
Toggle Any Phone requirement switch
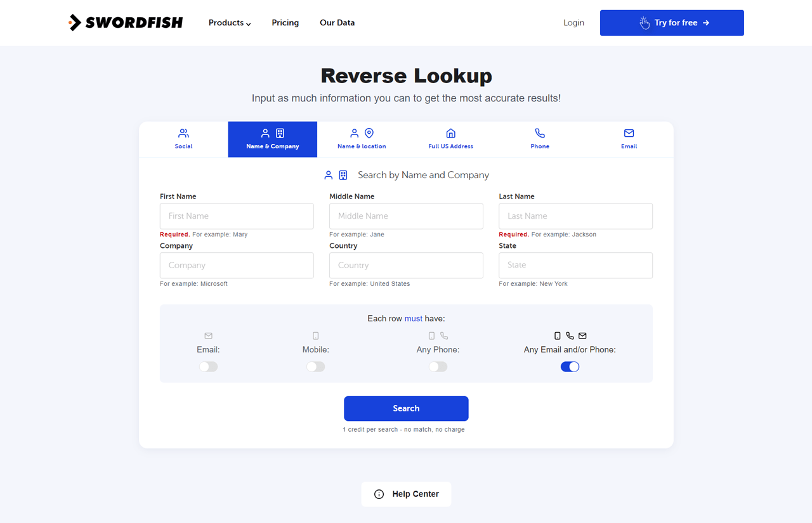pos(438,366)
